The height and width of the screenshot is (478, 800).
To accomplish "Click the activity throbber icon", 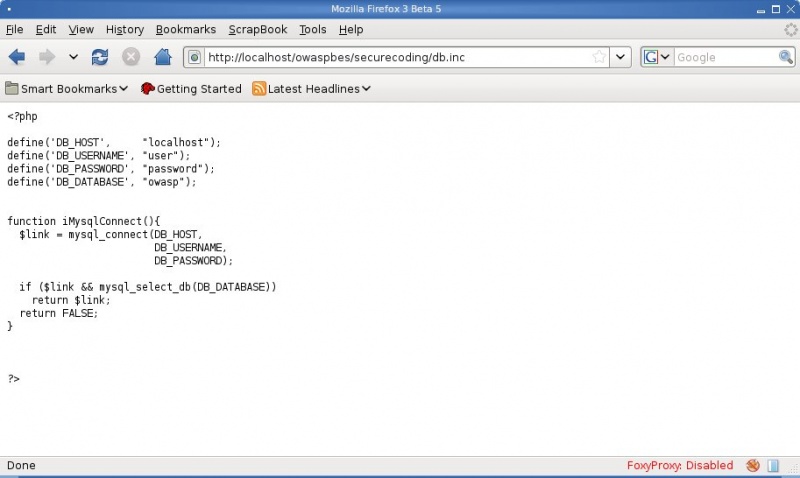I will [791, 30].
